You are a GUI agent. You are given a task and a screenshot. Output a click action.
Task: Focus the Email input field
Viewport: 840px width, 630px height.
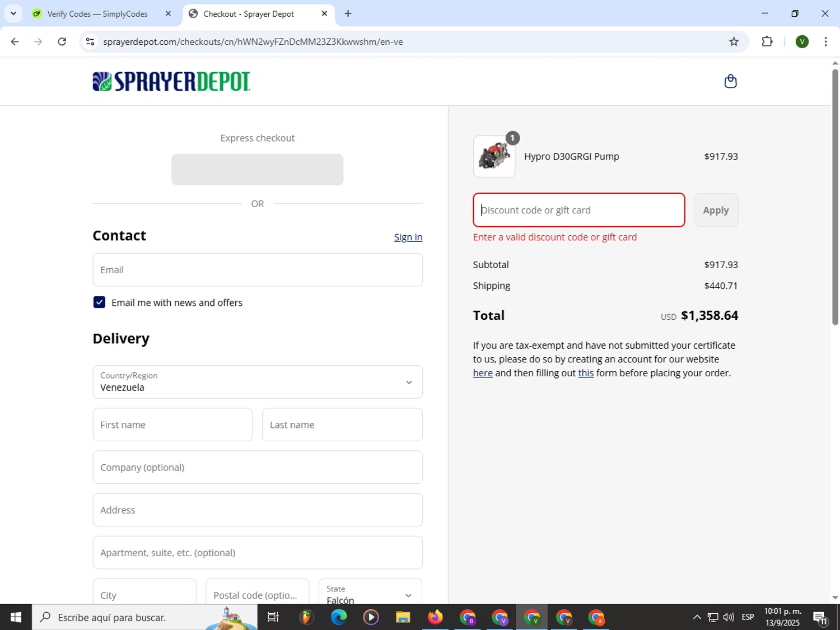(x=258, y=270)
